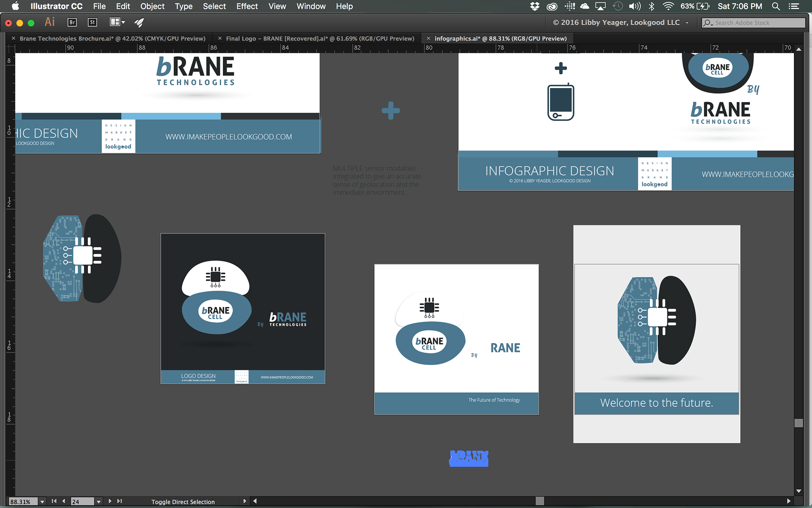Close the infographics.ai tab
The height and width of the screenshot is (508, 812).
tap(428, 39)
